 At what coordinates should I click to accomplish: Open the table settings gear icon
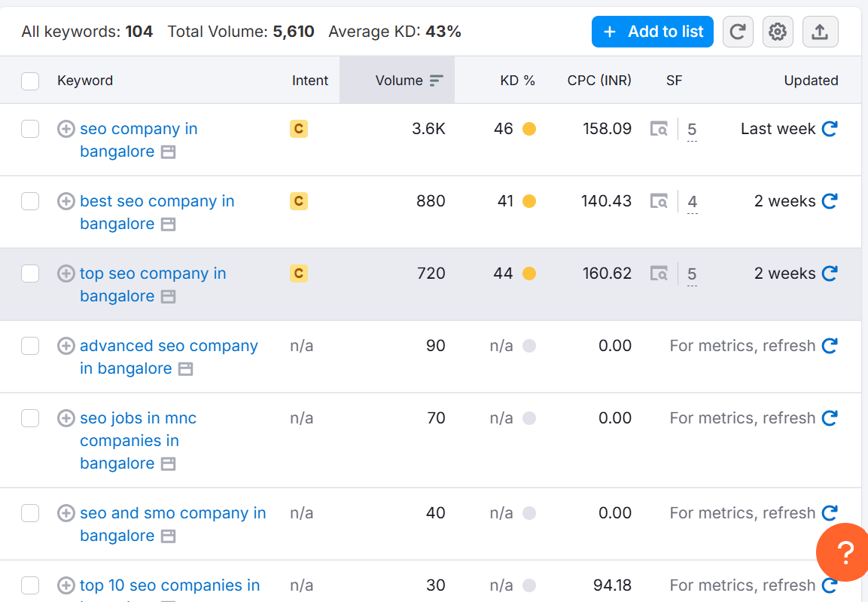point(778,32)
